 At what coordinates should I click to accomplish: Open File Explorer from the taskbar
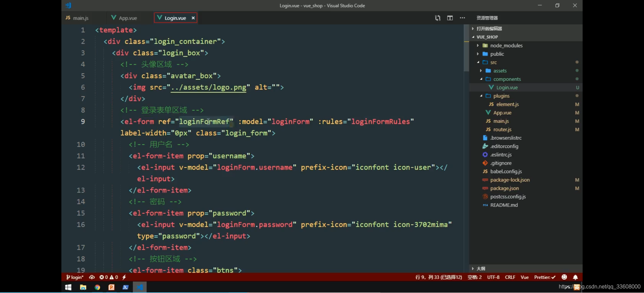tap(83, 287)
